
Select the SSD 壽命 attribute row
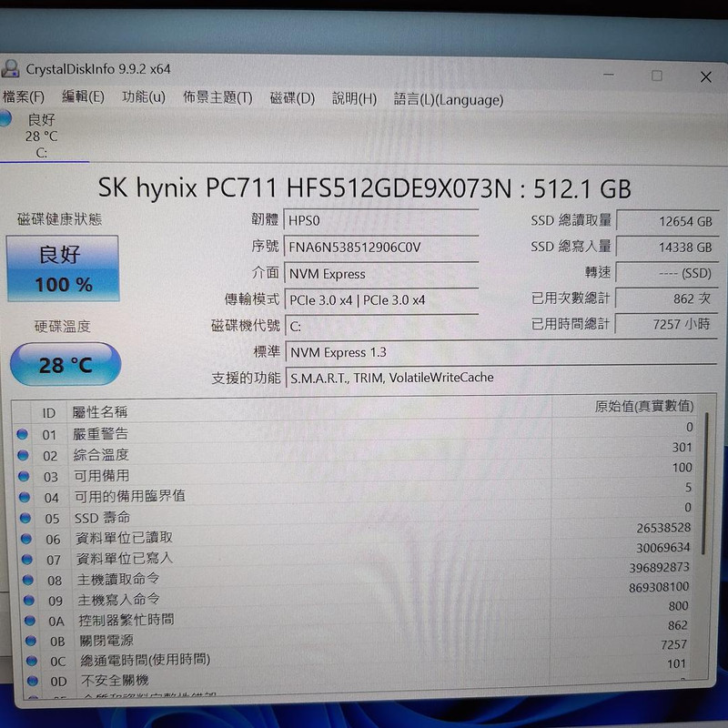356,512
